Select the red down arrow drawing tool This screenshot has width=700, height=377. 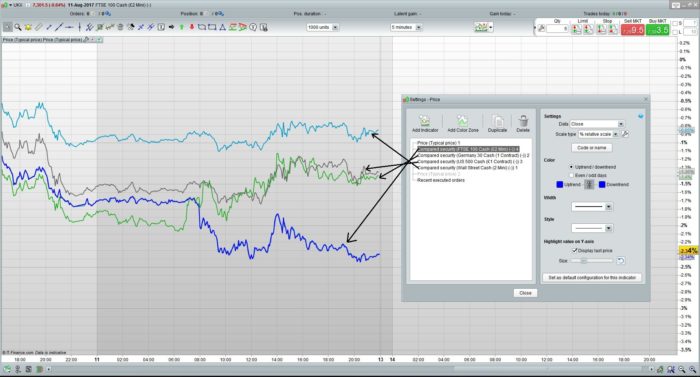click(192, 28)
